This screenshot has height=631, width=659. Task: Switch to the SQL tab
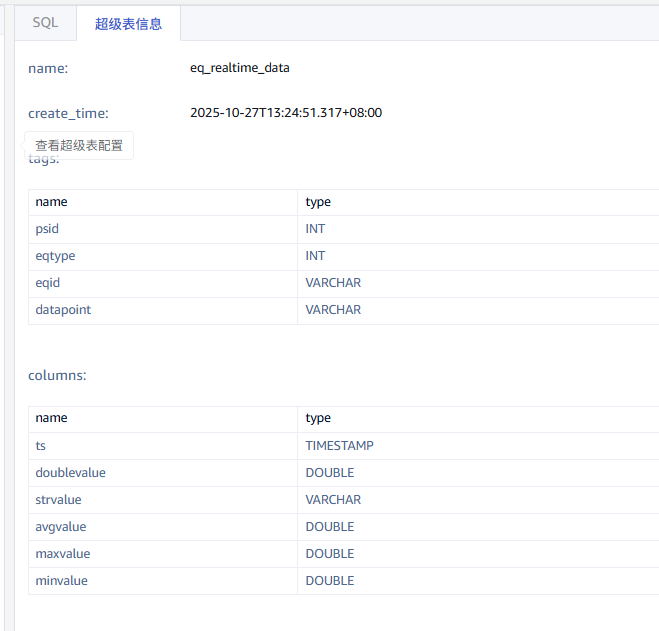point(45,23)
